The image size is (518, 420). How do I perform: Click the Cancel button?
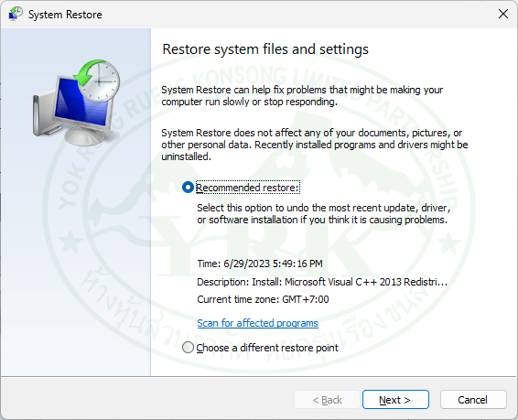click(x=473, y=400)
